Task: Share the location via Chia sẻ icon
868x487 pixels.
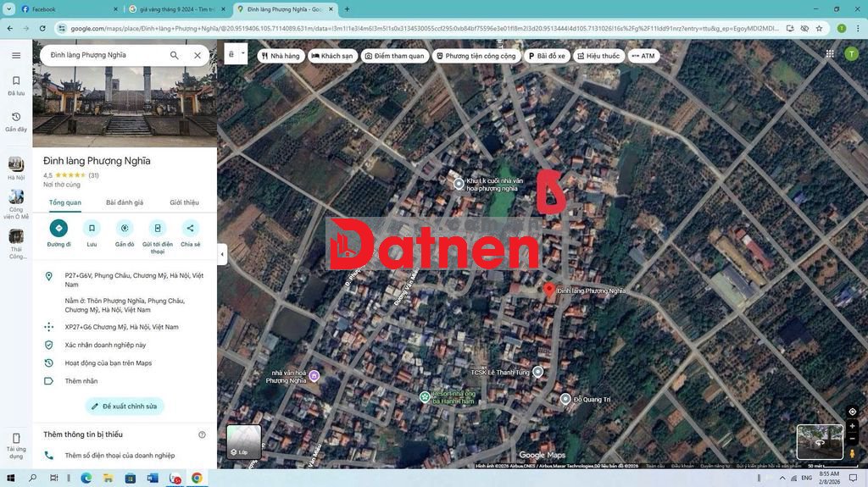Action: click(x=191, y=228)
